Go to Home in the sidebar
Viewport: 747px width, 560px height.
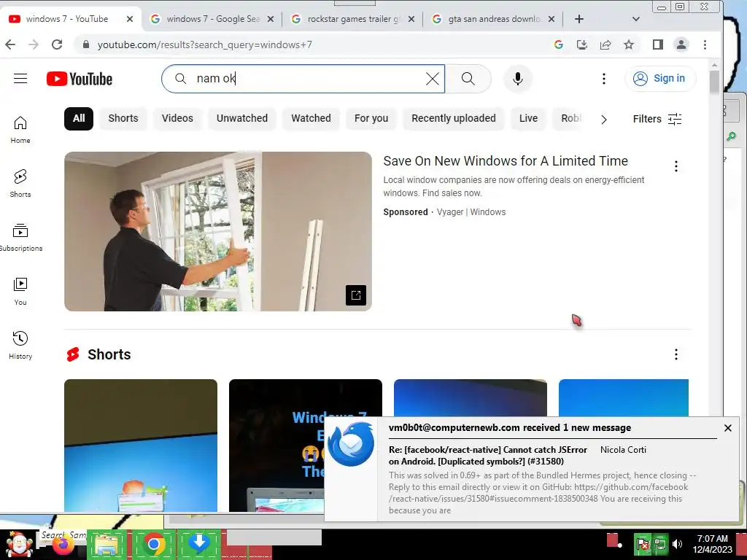[20, 130]
